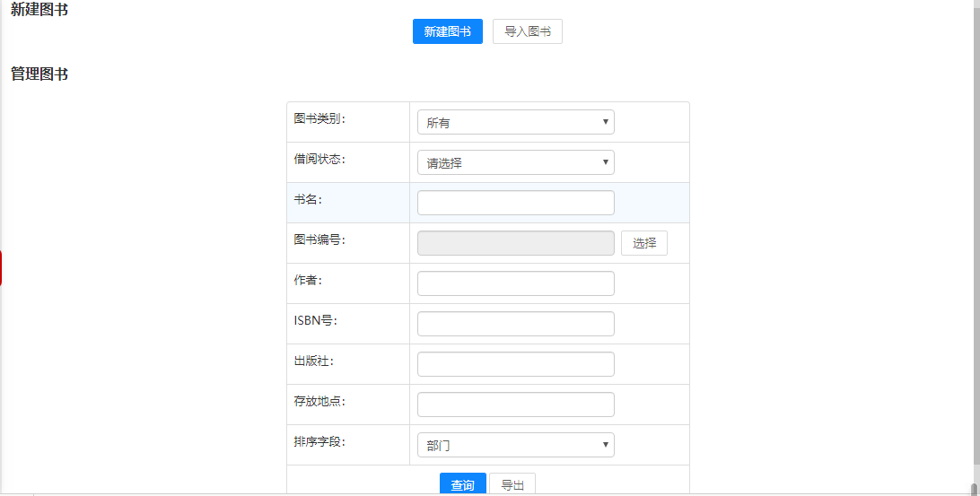The height and width of the screenshot is (496, 980).
Task: Open the 图书类别 dropdown showing 所有
Action: coord(515,122)
